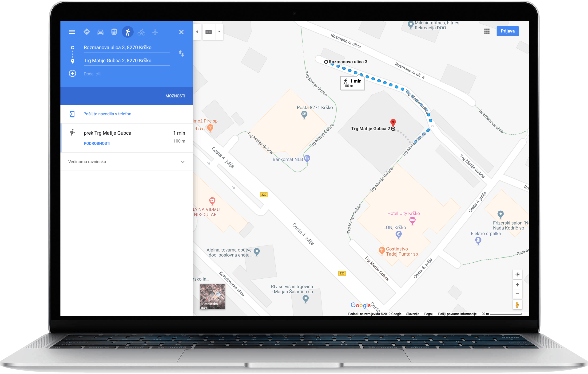Select public transit travel mode
Screen dimensions: 588x374
coord(114,32)
